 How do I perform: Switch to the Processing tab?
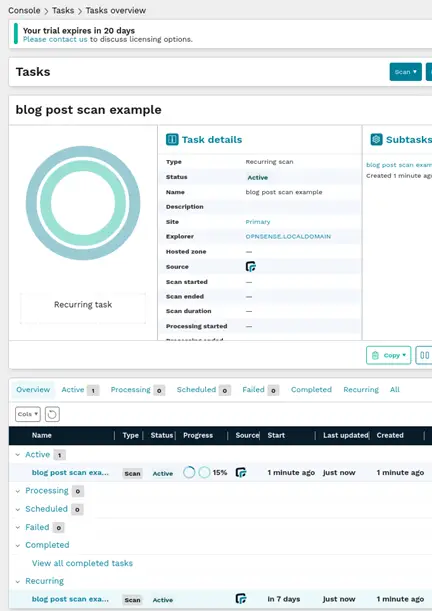tap(138, 390)
